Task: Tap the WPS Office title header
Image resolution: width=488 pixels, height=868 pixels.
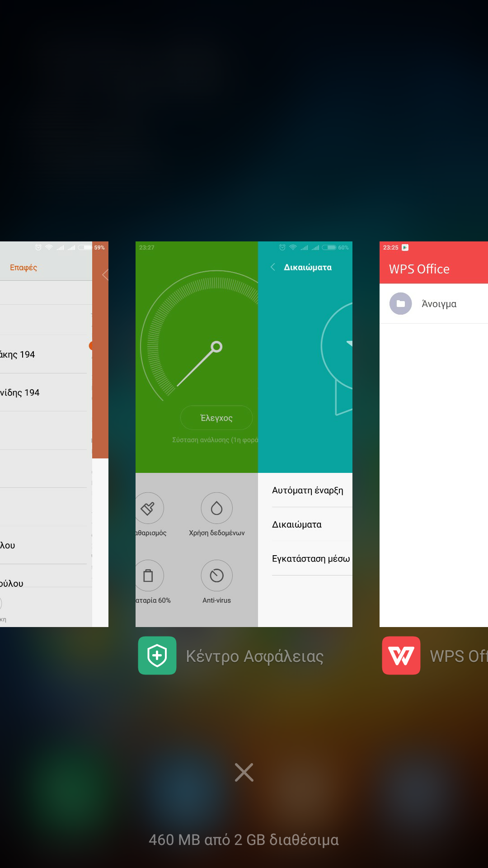Action: tap(419, 269)
